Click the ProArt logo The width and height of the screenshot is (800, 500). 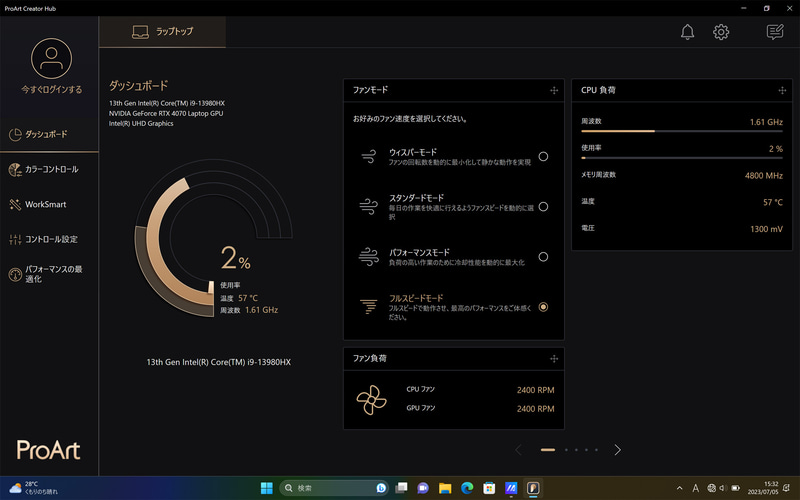pyautogui.click(x=48, y=450)
